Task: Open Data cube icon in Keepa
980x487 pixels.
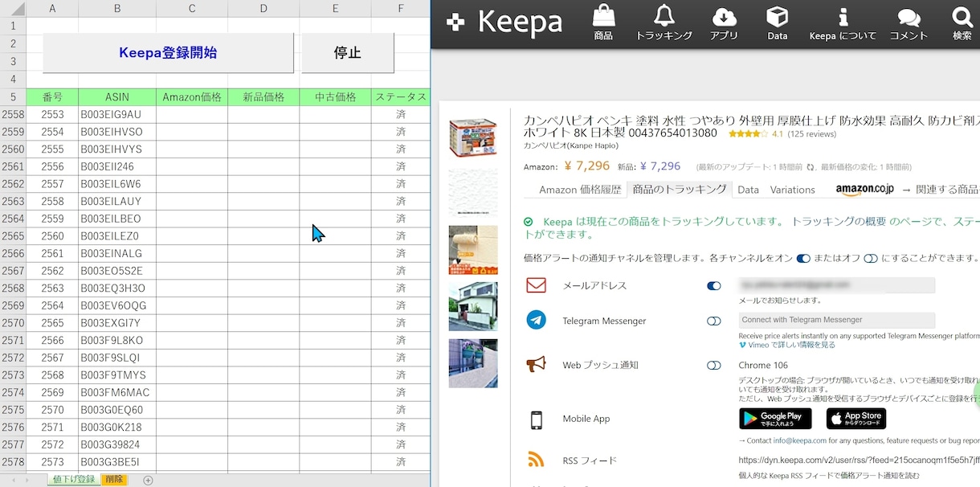Action: (x=777, y=16)
